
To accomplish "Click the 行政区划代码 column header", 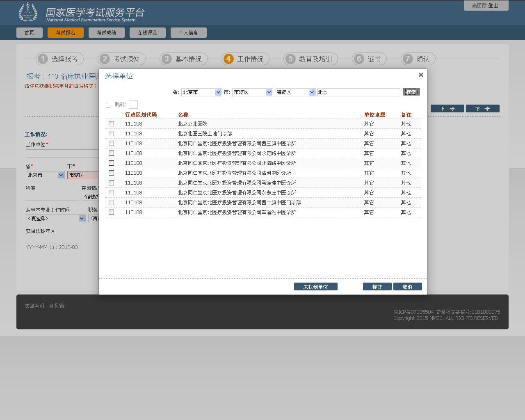I will click(141, 115).
